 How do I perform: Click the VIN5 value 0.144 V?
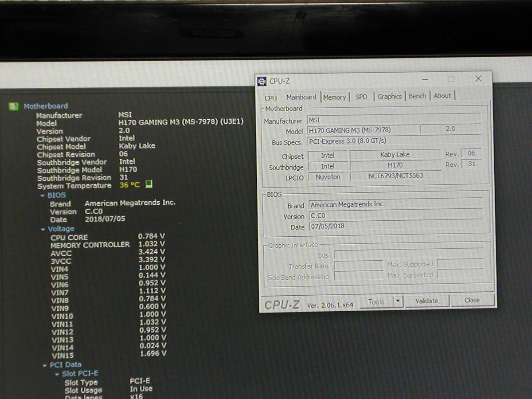click(152, 275)
